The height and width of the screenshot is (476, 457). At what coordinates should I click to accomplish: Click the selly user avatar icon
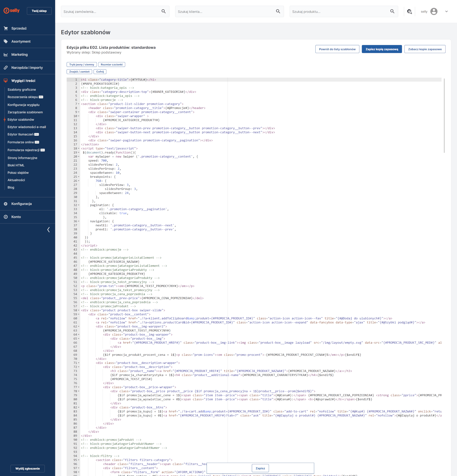point(434,11)
